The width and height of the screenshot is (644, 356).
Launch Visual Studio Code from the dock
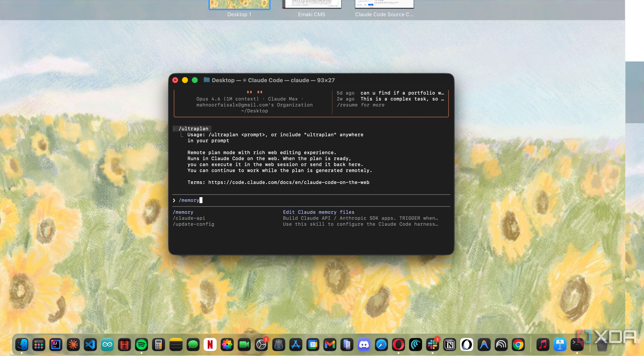click(90, 345)
